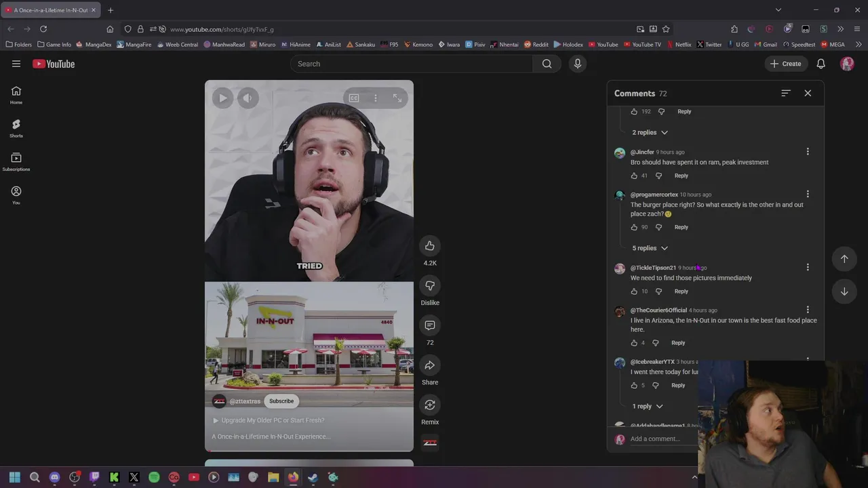Open the YouTube guide hamburger menu
Image resolution: width=868 pixels, height=488 pixels.
[x=16, y=64]
